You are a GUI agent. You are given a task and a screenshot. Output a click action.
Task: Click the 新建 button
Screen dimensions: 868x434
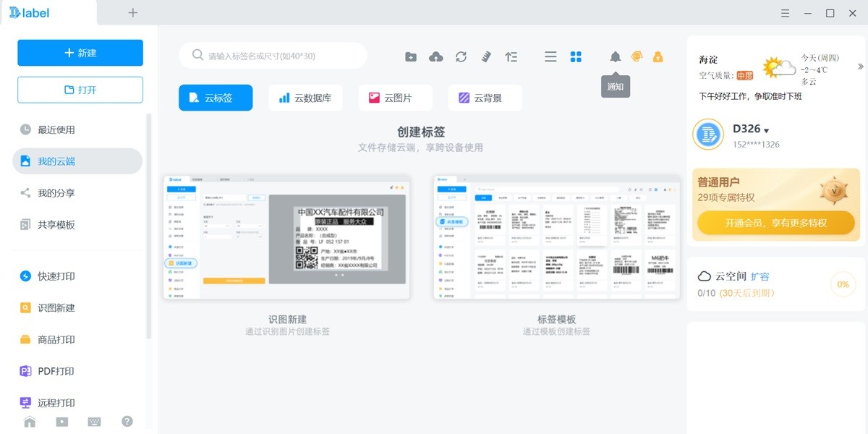pyautogui.click(x=80, y=52)
